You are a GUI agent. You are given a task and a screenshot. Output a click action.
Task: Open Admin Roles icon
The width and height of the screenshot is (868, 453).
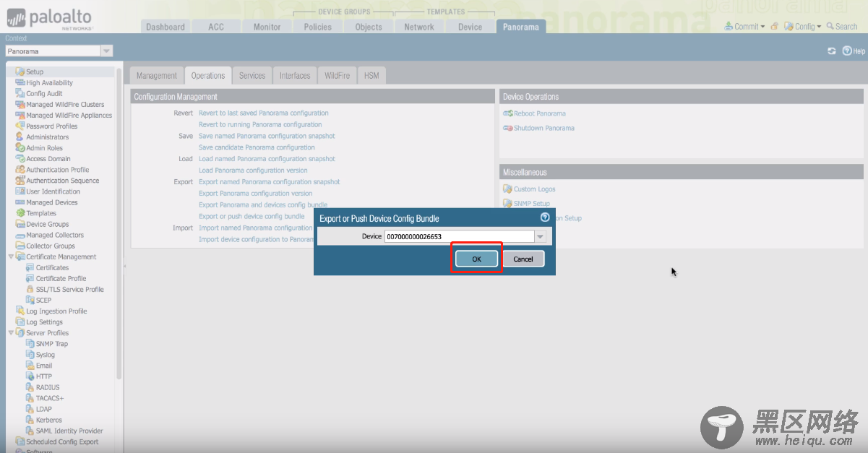click(x=20, y=147)
